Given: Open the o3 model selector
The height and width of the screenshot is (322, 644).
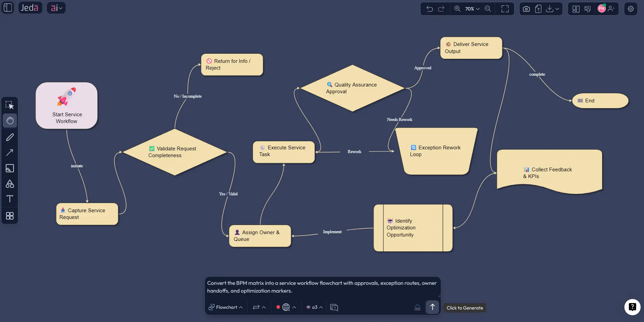Looking at the screenshot, I should (314, 307).
